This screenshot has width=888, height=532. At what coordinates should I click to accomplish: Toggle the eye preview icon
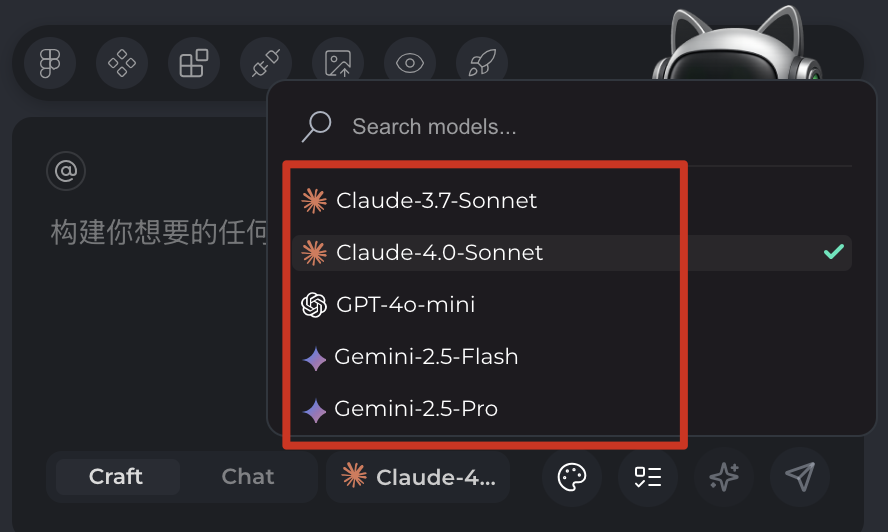click(x=410, y=64)
